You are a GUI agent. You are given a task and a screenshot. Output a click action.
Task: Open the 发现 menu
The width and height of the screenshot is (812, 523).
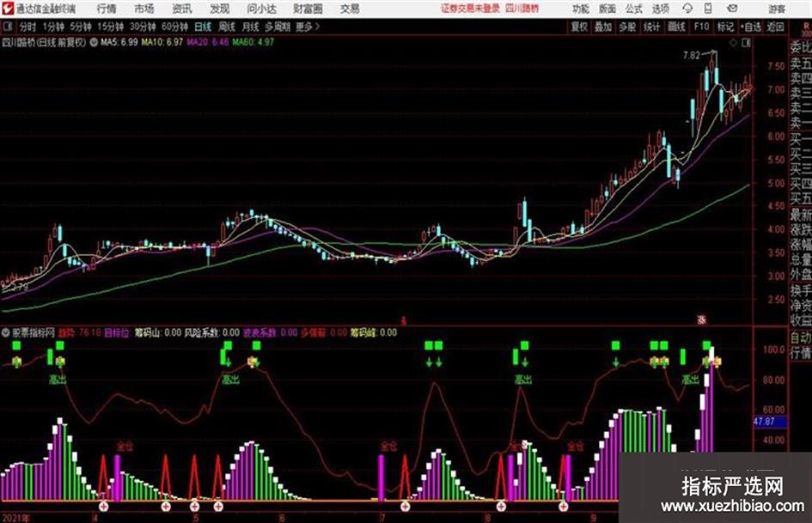[x=220, y=9]
